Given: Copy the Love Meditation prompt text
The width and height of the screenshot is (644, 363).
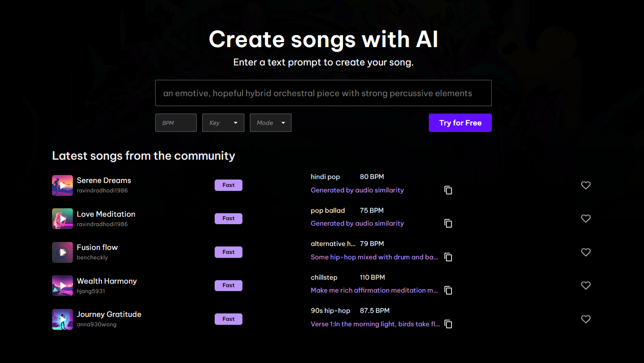Looking at the screenshot, I should click(x=448, y=224).
